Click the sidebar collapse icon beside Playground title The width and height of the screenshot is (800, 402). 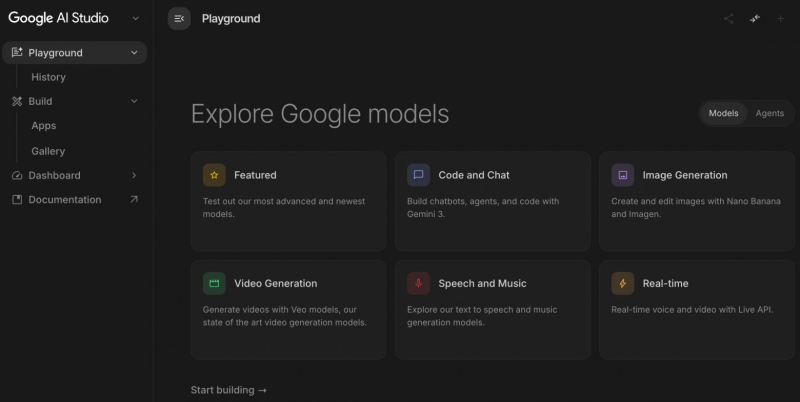[179, 19]
